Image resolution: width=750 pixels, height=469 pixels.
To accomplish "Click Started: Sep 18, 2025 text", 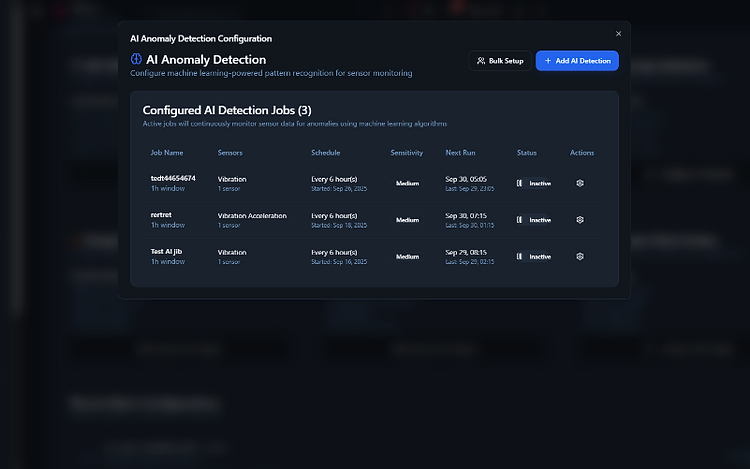I will coord(339,225).
